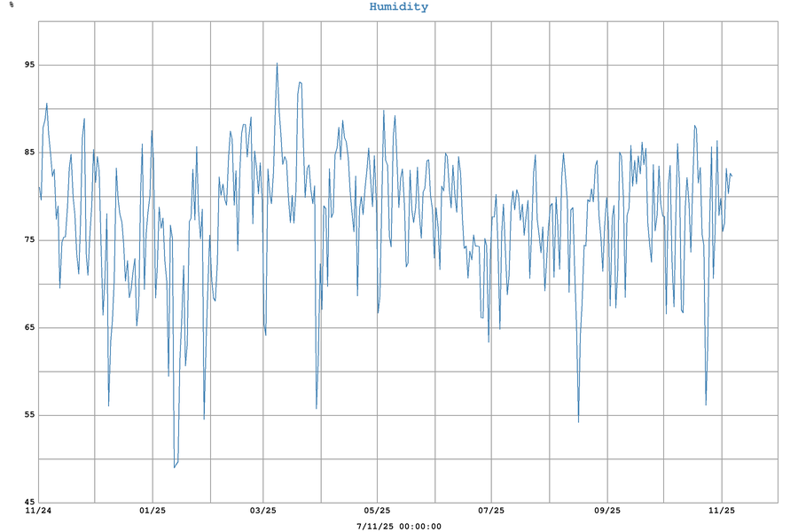Click the 75 y-axis tick label
Screen dimensions: 798x532
click(x=29, y=240)
